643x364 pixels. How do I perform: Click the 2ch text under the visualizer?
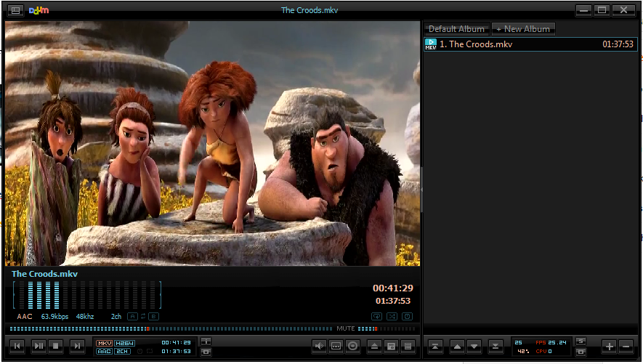(116, 317)
